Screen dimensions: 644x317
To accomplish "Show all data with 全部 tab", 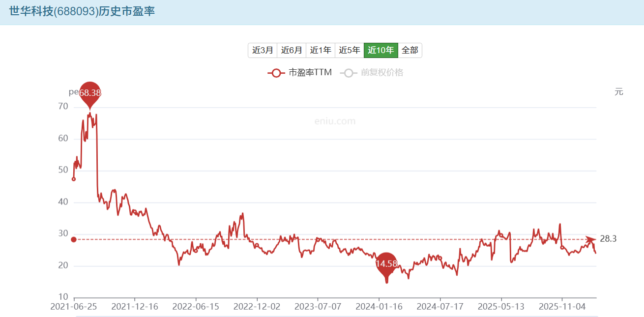I will coord(410,50).
